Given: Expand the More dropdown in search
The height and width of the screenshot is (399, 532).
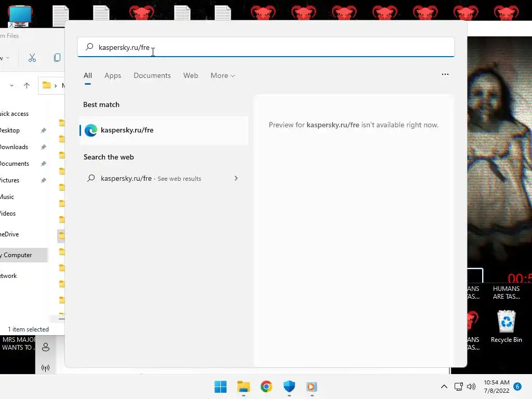Looking at the screenshot, I should pos(222,76).
